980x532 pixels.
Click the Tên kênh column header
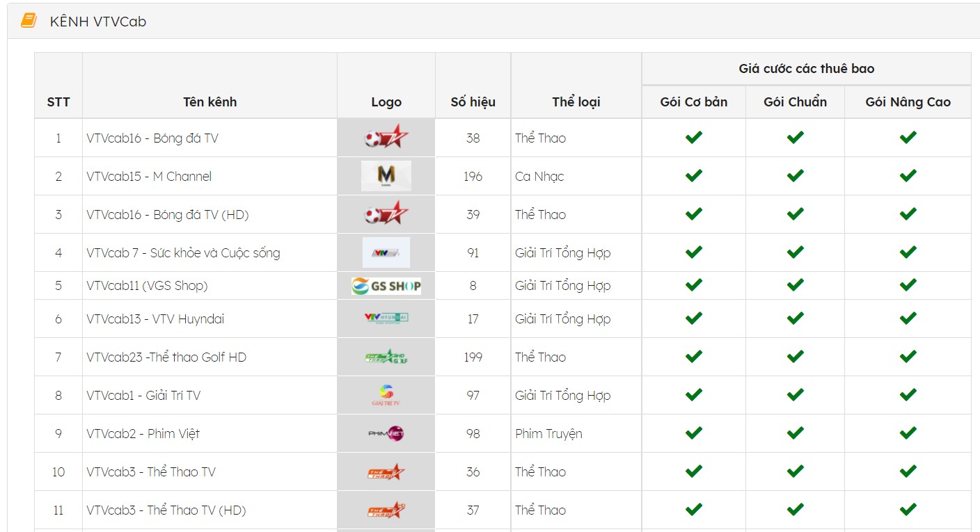210,102
